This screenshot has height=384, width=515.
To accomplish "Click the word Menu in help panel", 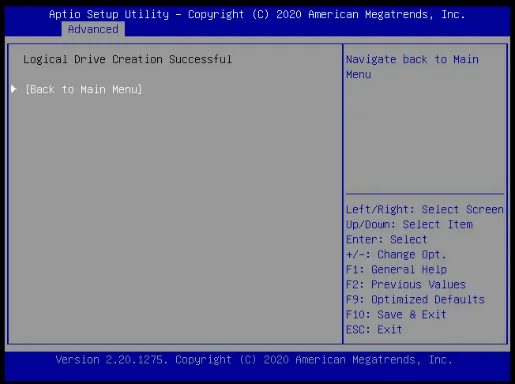I will pos(359,74).
